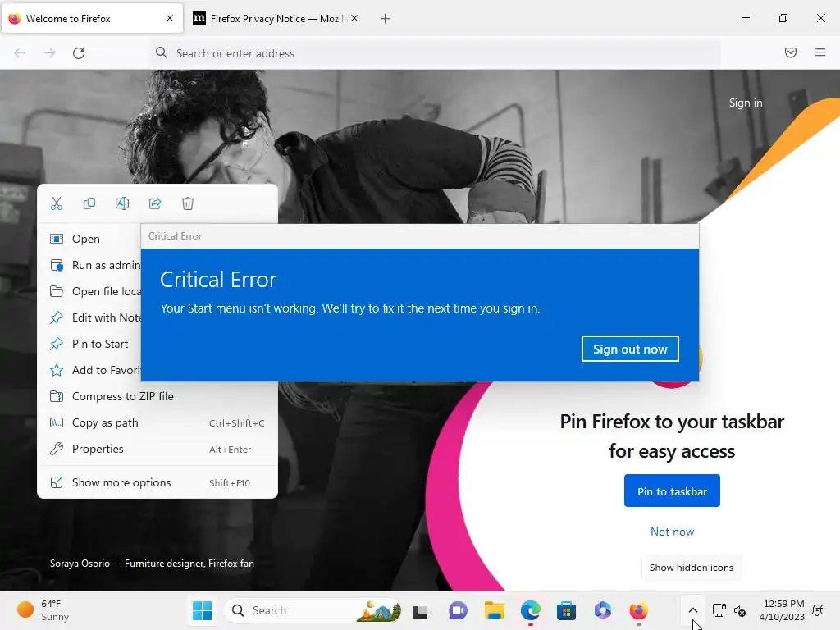Open Microsoft Store from the taskbar
Viewport: 840px width, 630px height.
[566, 610]
